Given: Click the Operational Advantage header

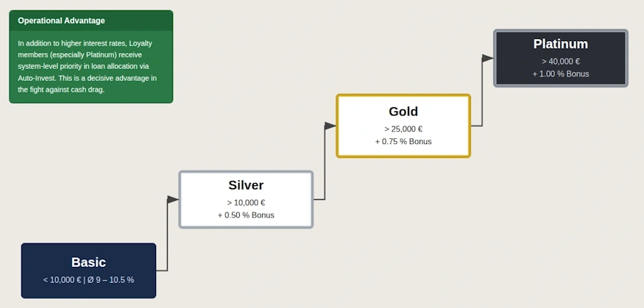Looking at the screenshot, I should 91,21.
